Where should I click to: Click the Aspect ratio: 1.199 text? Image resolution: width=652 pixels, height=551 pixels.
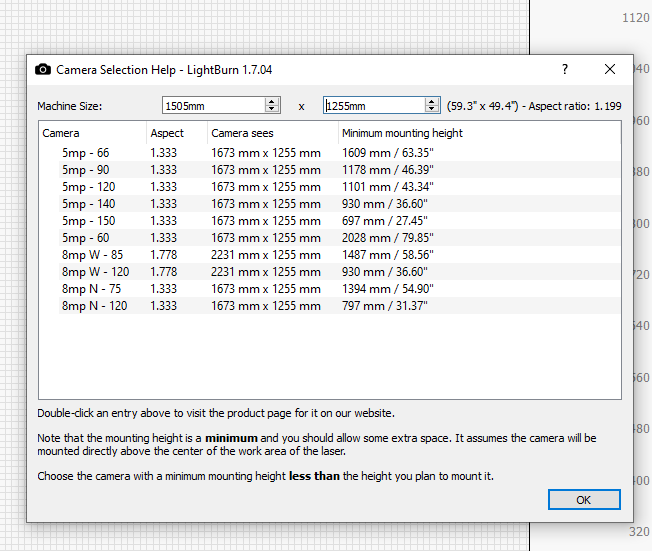coord(575,106)
